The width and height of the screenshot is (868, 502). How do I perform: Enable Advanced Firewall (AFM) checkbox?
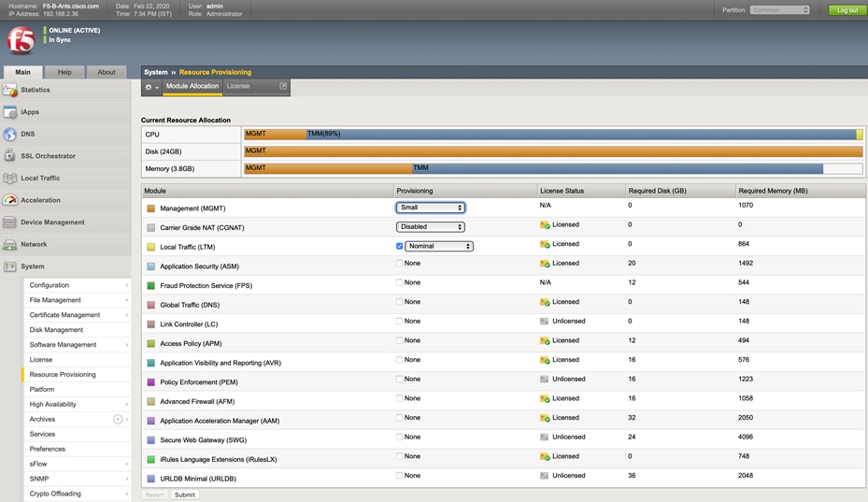399,398
